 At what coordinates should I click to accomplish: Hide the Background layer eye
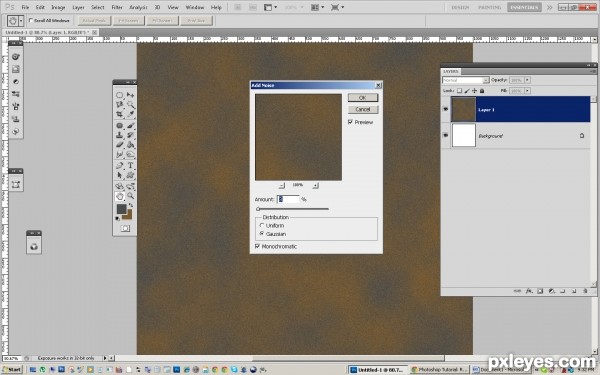(445, 135)
